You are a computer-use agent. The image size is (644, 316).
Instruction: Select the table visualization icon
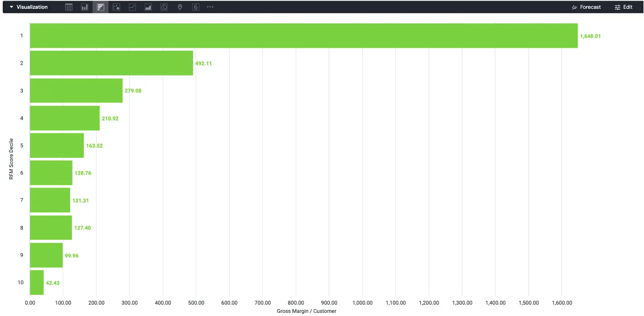69,7
